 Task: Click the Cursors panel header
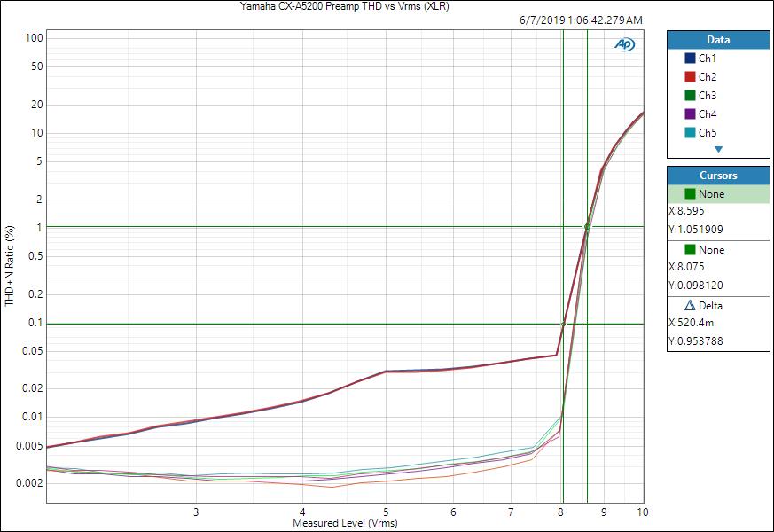[x=718, y=176]
